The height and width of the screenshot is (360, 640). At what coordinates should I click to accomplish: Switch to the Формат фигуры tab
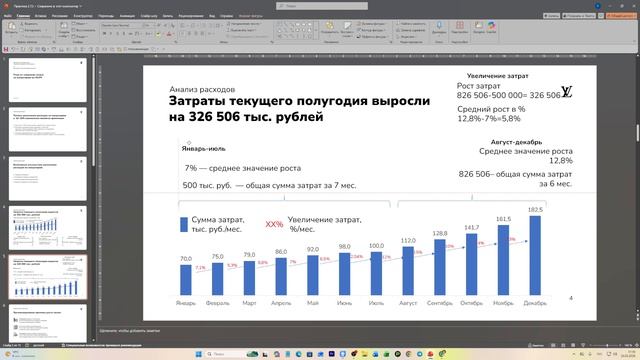(x=251, y=16)
